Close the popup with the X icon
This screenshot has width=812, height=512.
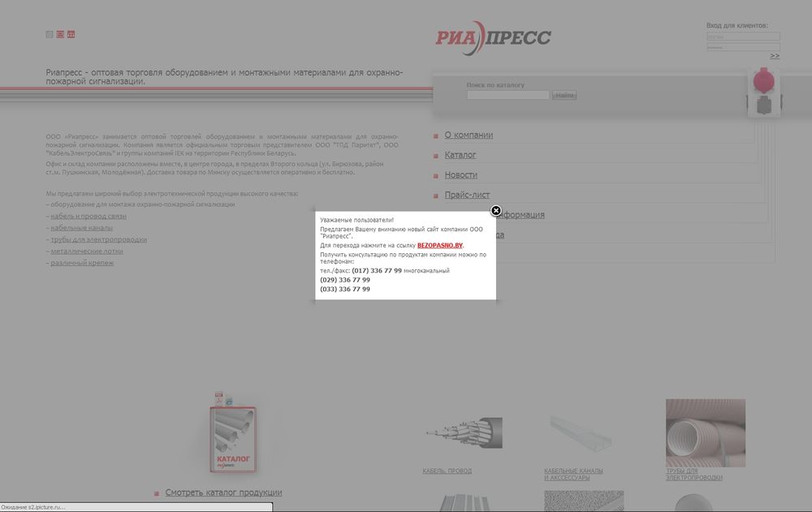coord(496,211)
